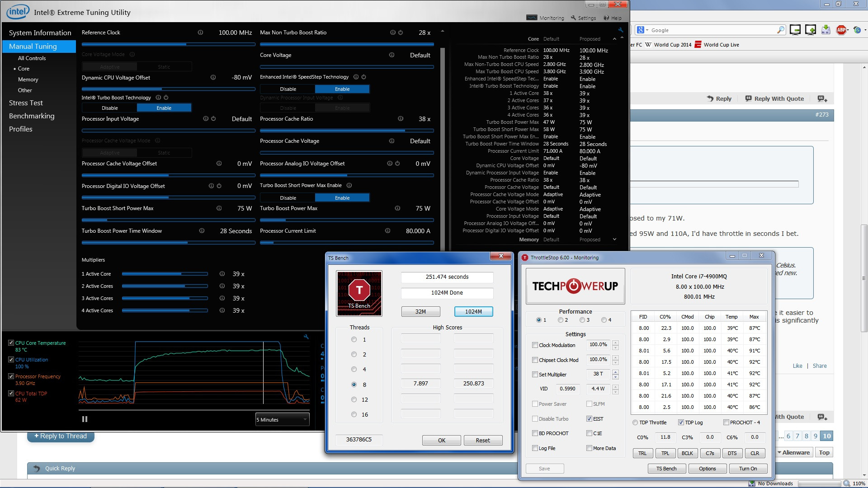This screenshot has width=868, height=488.
Task: Click info icon for Processor Cache Ratio
Action: (401, 119)
